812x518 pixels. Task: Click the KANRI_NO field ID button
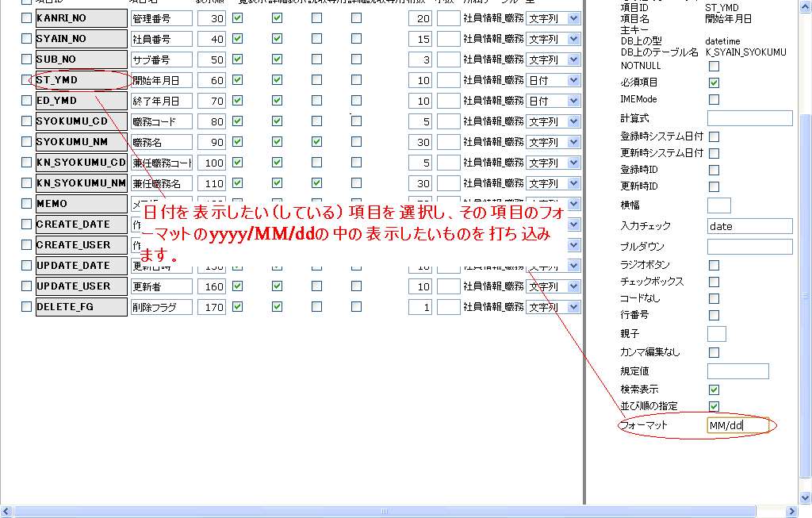pos(81,18)
